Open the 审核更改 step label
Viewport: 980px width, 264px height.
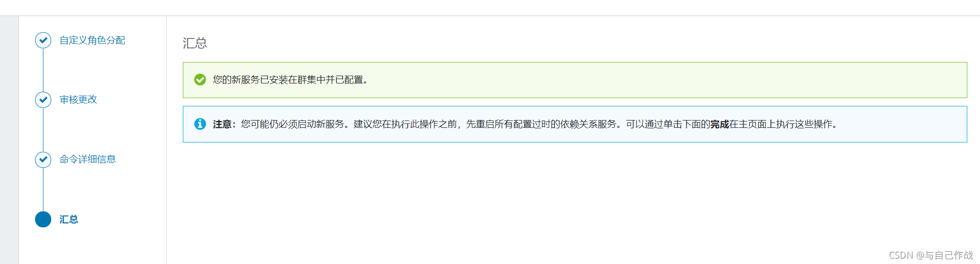click(78, 100)
